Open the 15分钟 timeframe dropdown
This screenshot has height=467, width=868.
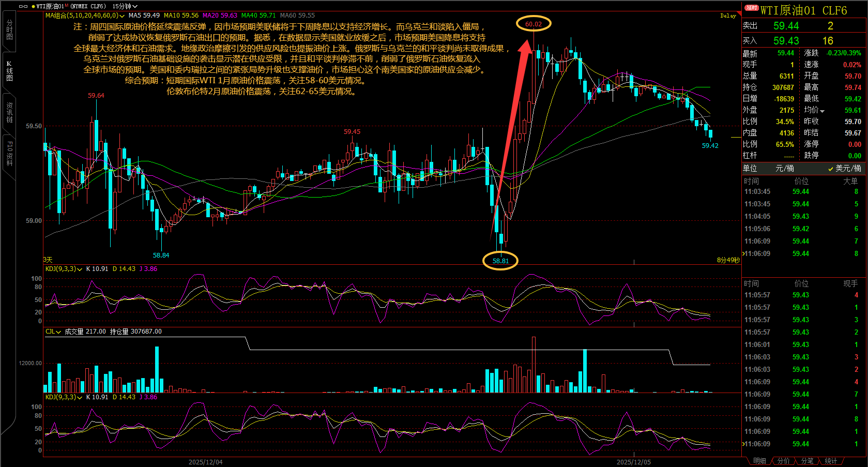[125, 6]
